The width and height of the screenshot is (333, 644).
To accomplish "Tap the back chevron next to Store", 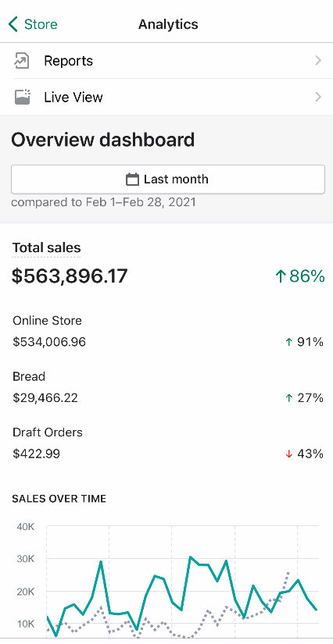I will click(x=13, y=24).
